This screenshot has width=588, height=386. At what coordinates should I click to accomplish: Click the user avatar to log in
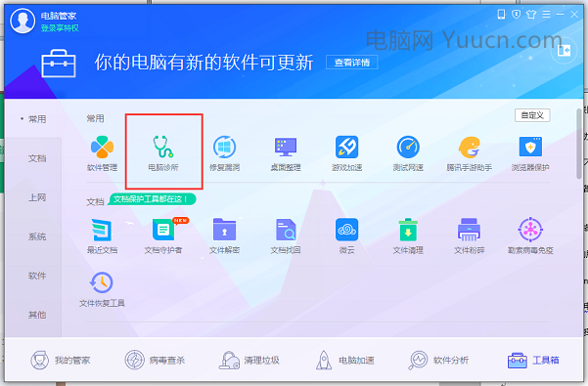pos(23,21)
